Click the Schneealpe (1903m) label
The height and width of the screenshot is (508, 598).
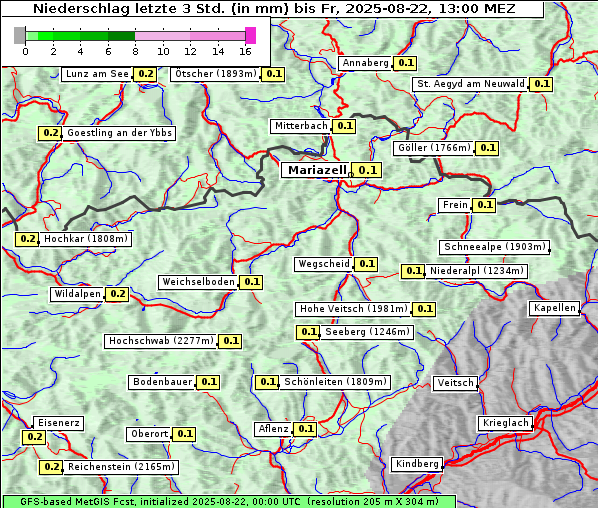495,247
